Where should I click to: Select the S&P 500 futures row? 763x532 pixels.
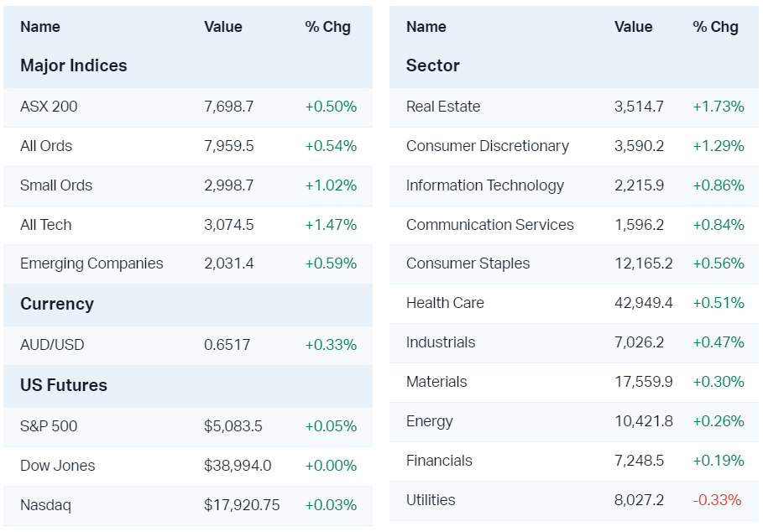click(49, 426)
